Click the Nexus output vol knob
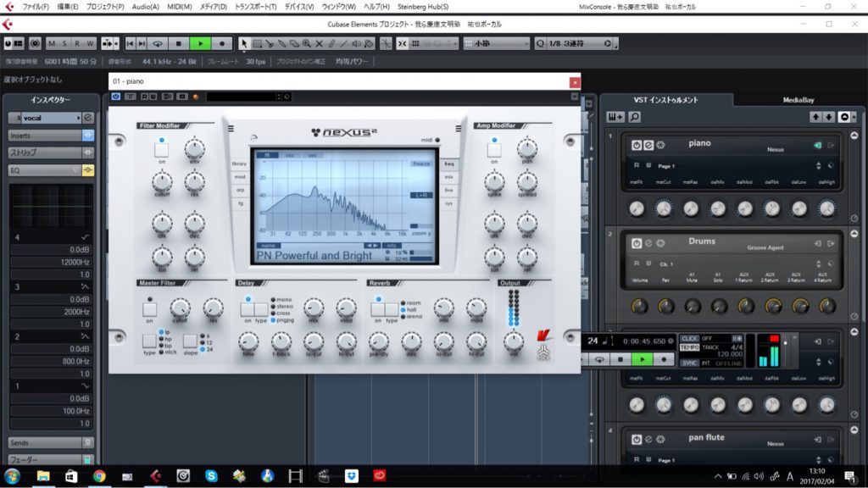This screenshot has width=868, height=488. 513,341
